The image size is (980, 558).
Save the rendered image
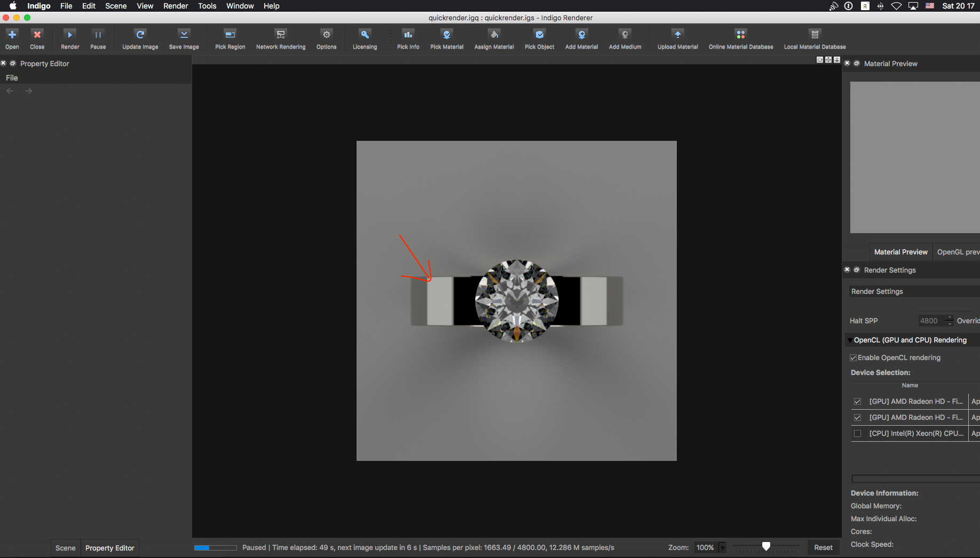coord(184,35)
